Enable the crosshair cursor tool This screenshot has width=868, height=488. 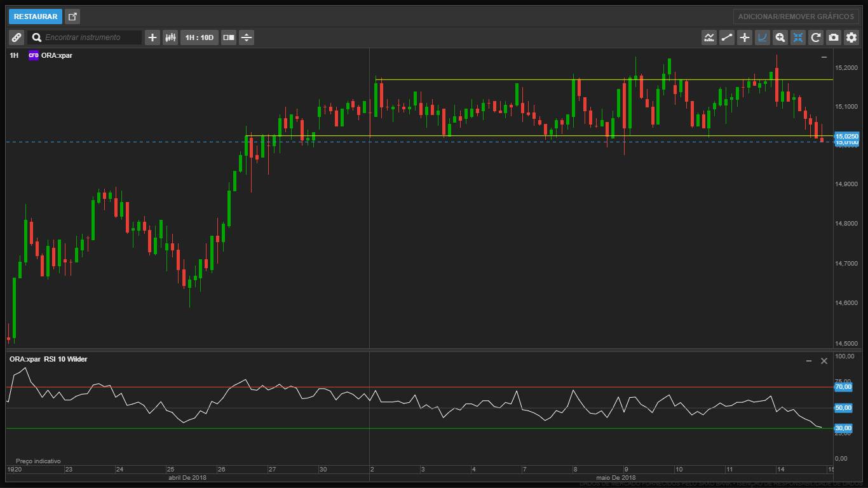745,37
